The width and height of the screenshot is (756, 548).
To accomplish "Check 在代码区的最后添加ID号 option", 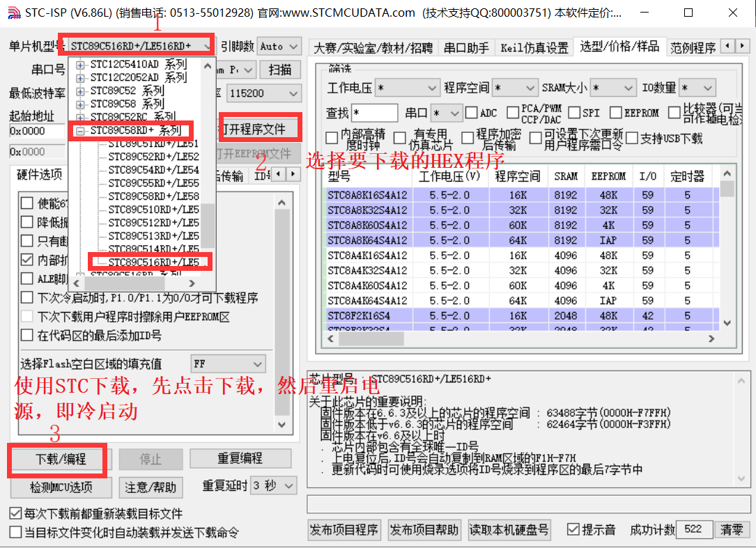I will point(26,335).
